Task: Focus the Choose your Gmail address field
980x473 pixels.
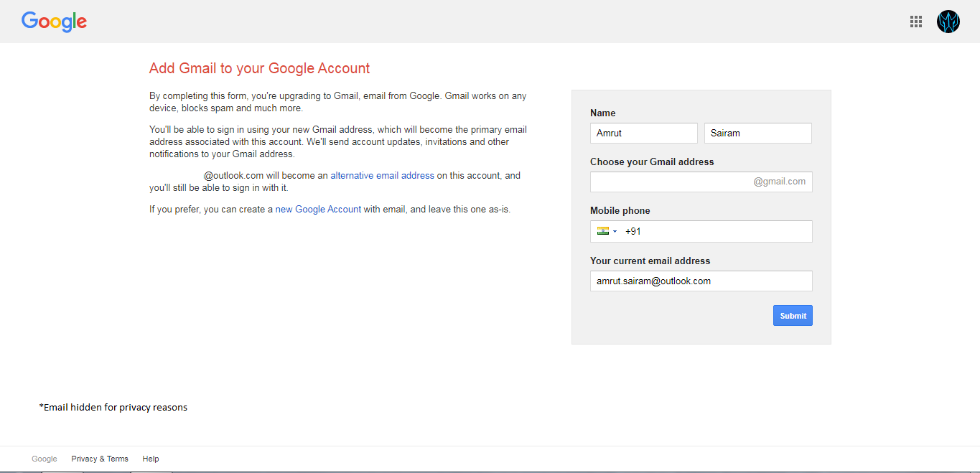Action: coord(701,182)
